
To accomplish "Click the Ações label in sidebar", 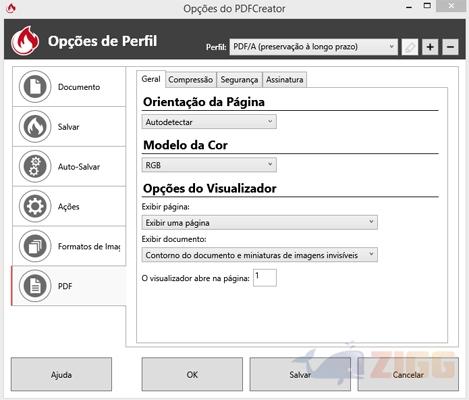I will [x=69, y=207].
